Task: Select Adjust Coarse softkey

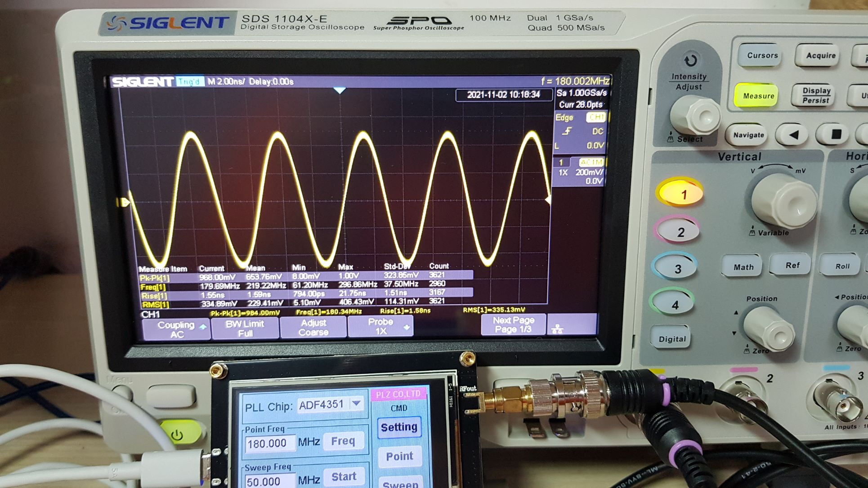Action: (x=313, y=328)
